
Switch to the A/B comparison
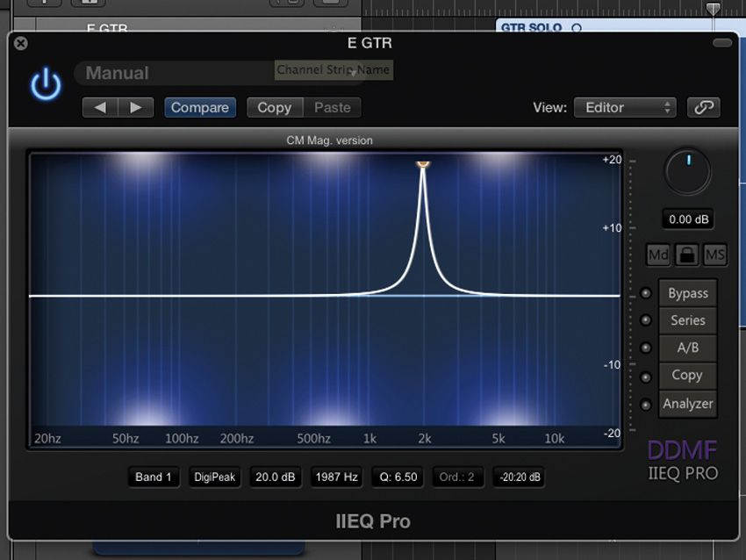[687, 348]
